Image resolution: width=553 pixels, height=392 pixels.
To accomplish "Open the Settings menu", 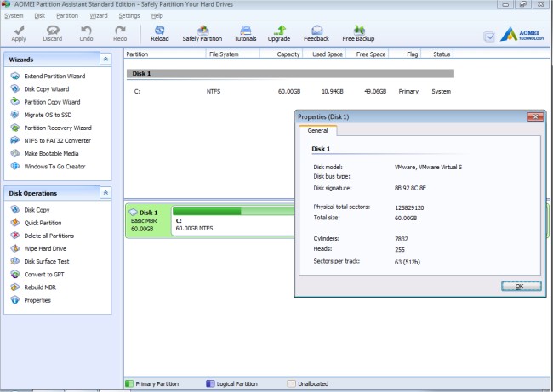I will click(x=129, y=16).
